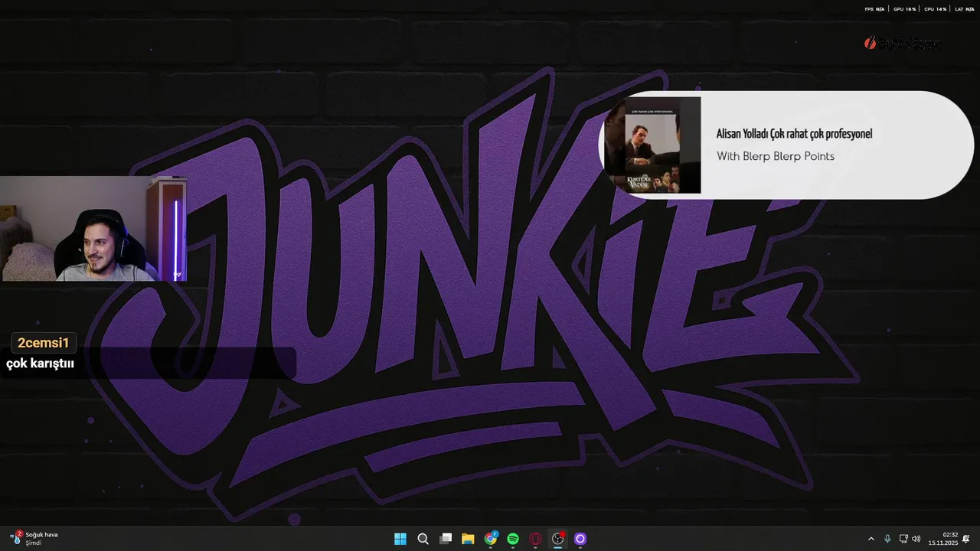Click the FPS N/A readout
Image resolution: width=980 pixels, height=551 pixels.
coord(874,9)
